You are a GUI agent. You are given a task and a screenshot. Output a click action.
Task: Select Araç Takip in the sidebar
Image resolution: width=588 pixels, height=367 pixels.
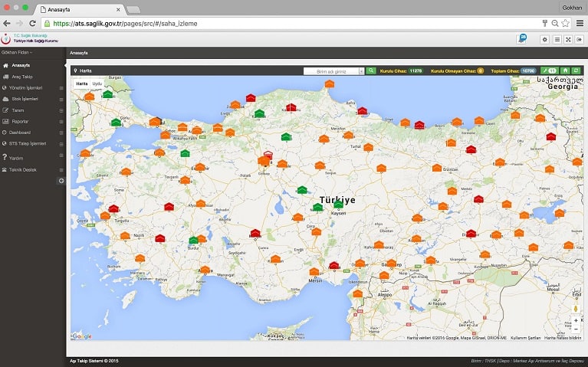(x=22, y=77)
